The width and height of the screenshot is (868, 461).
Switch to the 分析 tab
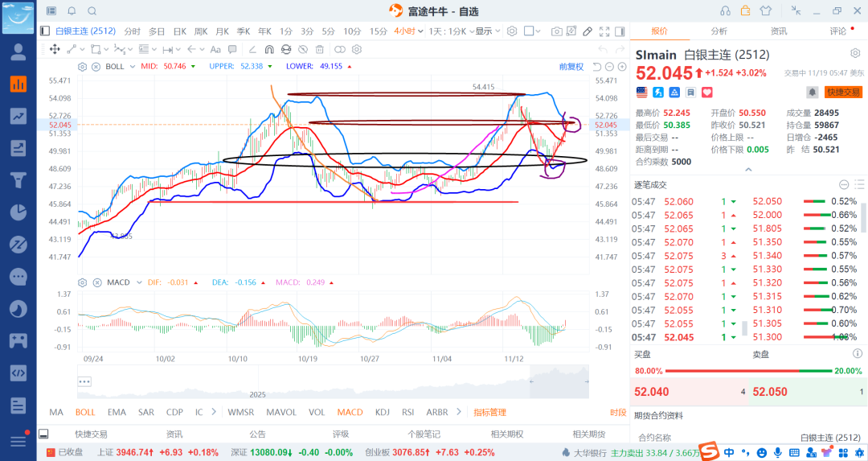719,31
